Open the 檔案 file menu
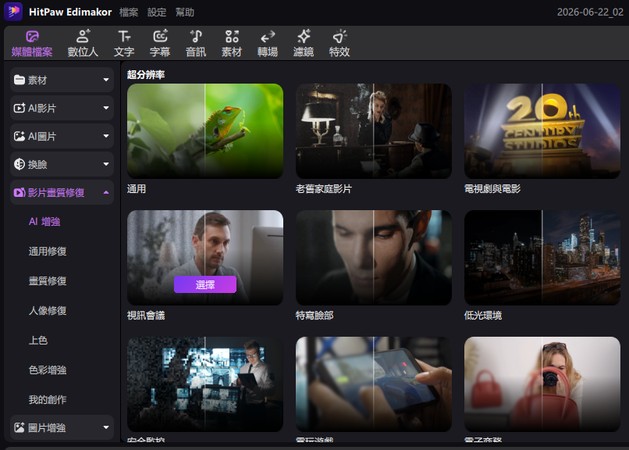Screen dimensions: 629x450 coord(129,12)
